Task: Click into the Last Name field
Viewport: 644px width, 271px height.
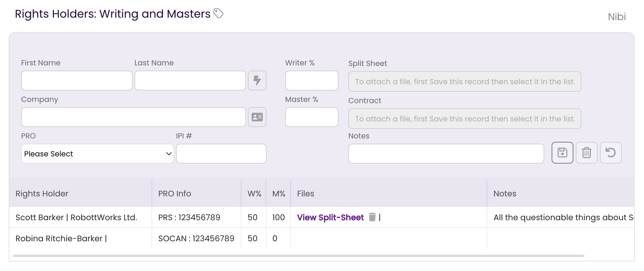Action: pyautogui.click(x=190, y=81)
